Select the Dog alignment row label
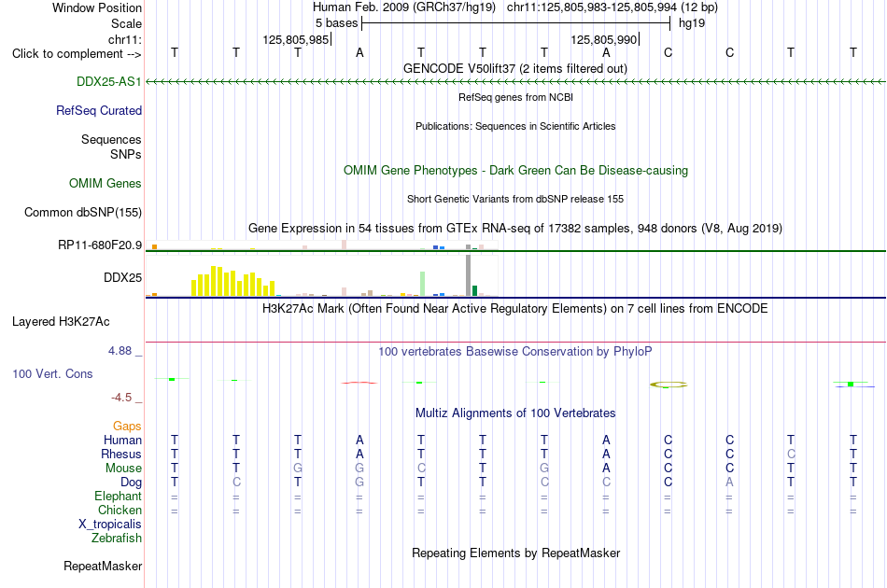Screen dimensions: 887x588 [x=131, y=483]
